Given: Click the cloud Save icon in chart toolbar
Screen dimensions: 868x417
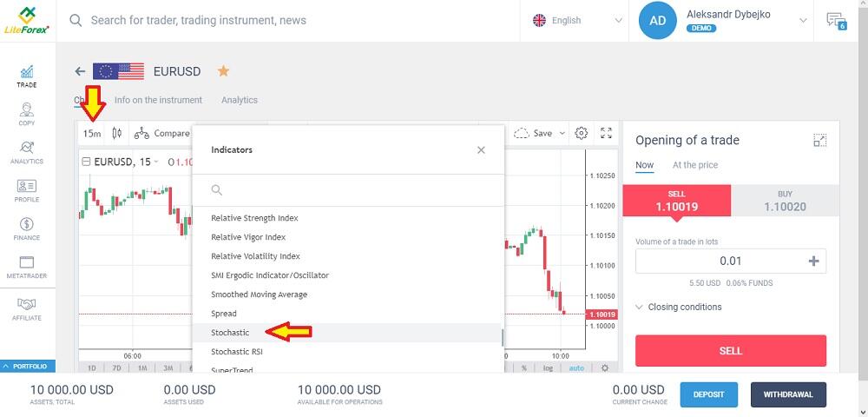Looking at the screenshot, I should click(x=522, y=133).
